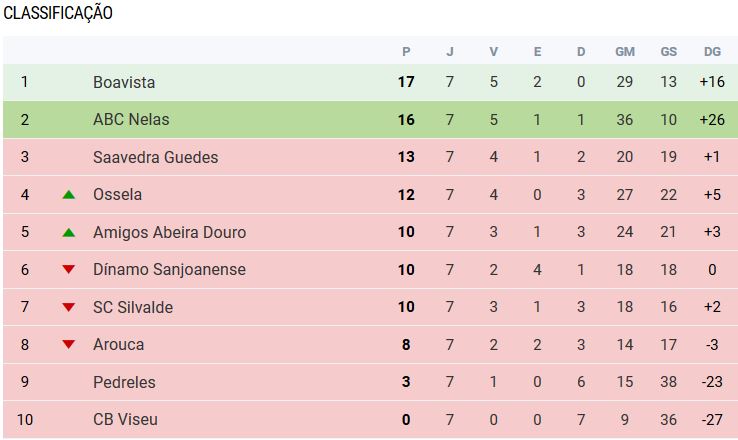Click the DG goal difference column header
Screen dimensions: 738x440
tap(712, 51)
